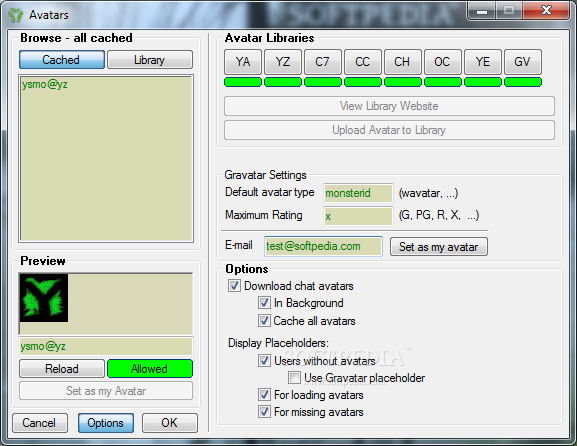
Task: Click the avatar preview thumbnail
Action: pyautogui.click(x=44, y=298)
